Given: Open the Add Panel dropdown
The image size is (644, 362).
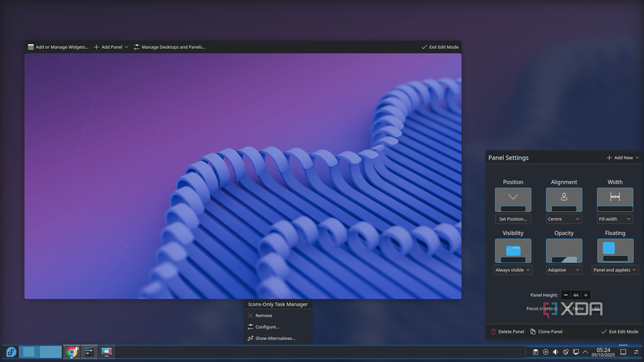Looking at the screenshot, I should click(111, 47).
